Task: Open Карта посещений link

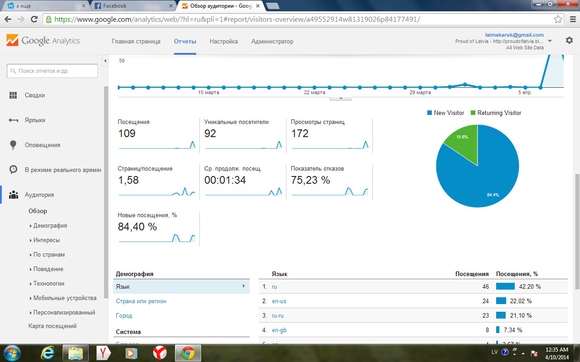Action: 53,326
